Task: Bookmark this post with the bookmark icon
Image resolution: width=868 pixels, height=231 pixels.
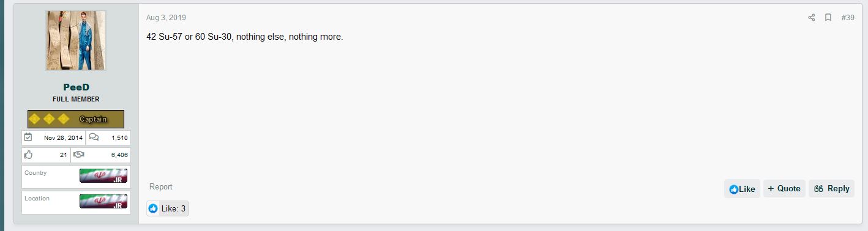Action: tap(828, 18)
